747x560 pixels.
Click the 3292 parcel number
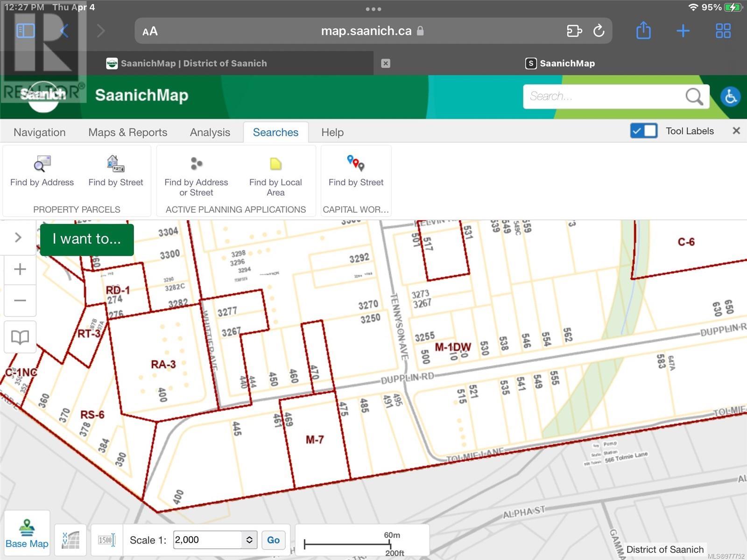(x=359, y=258)
